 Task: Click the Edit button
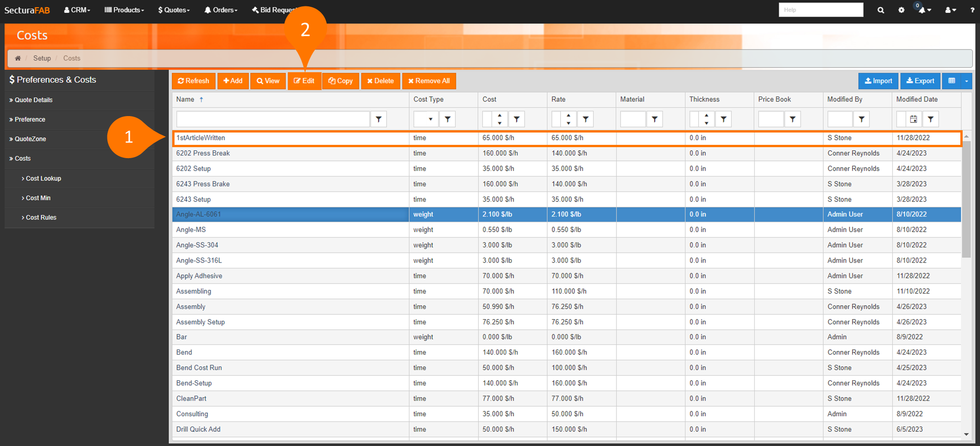click(304, 81)
